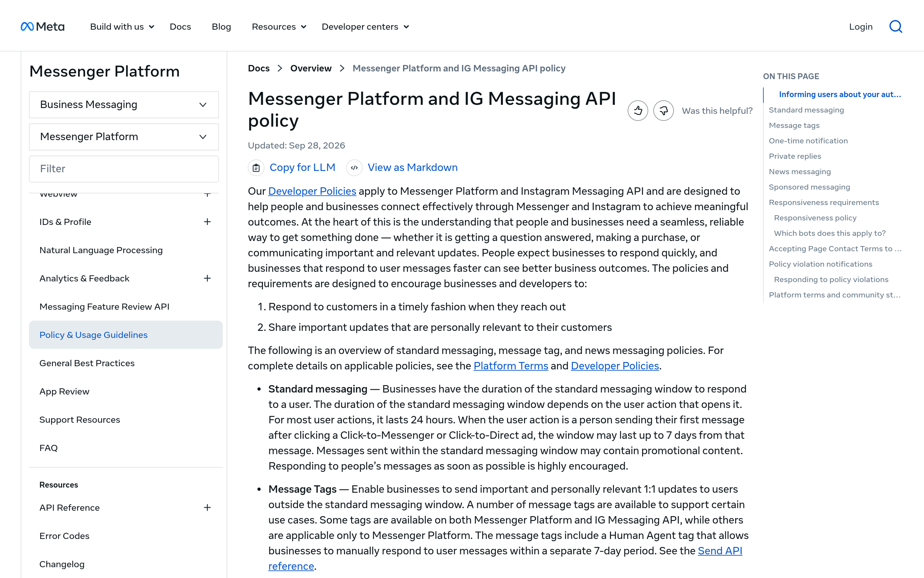Select General Best Practices in the sidebar
The image size is (924, 578).
(87, 363)
